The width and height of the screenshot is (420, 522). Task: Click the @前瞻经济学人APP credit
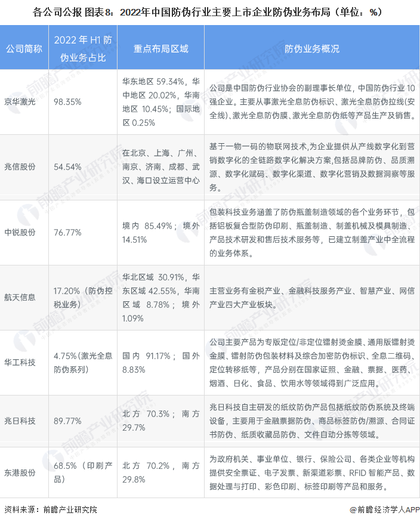384,509
